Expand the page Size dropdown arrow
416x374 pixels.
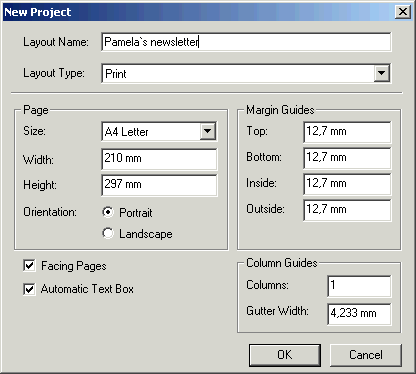pos(208,131)
